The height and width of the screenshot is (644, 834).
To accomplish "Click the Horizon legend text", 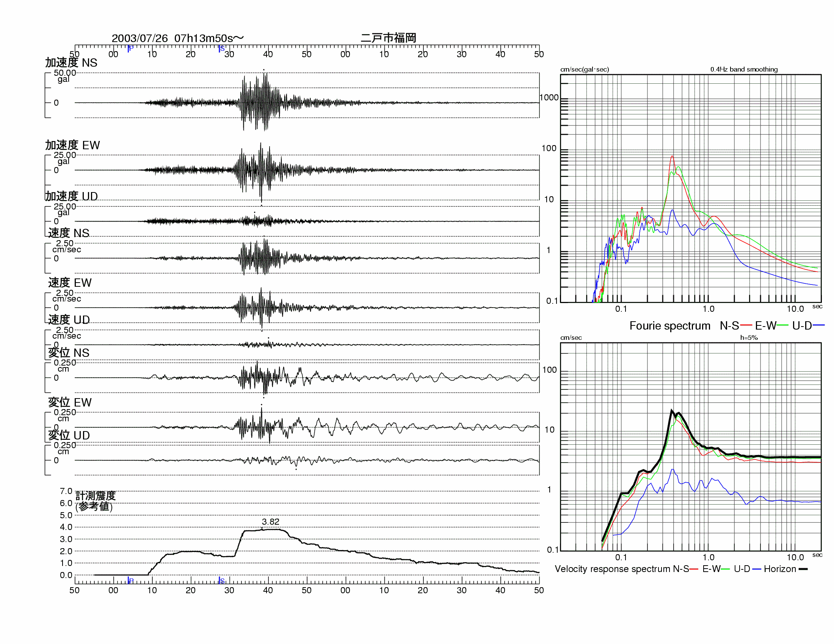I will tap(780, 569).
